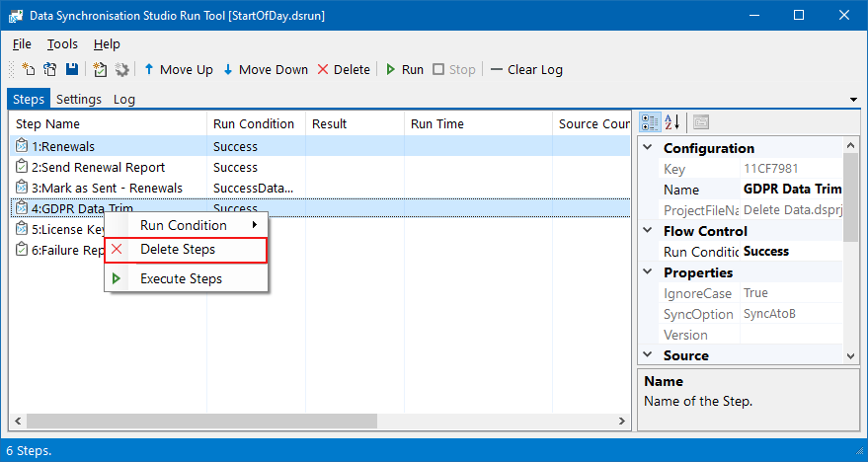The image size is (868, 462).
Task: Click the Property Pages icon
Action: 701,122
